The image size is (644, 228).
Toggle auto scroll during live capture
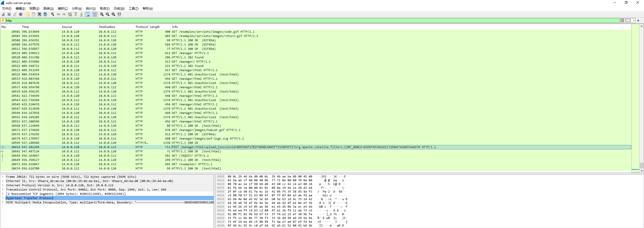click(88, 14)
